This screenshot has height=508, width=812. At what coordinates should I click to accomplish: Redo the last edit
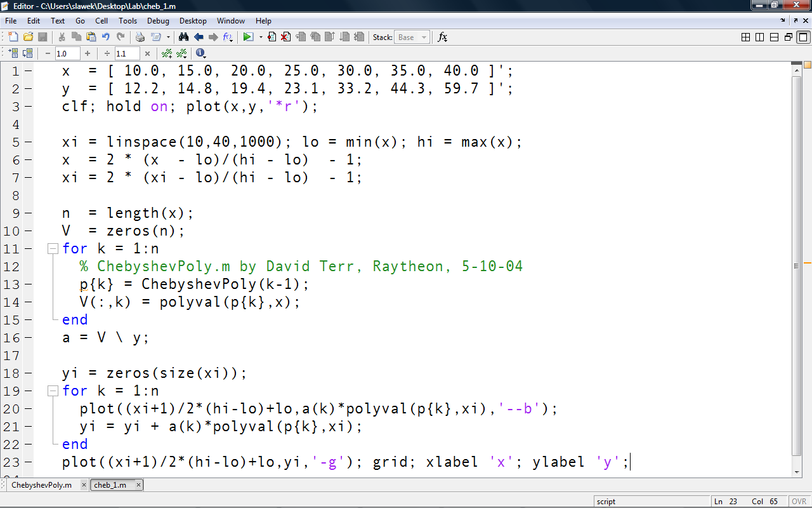tap(120, 37)
